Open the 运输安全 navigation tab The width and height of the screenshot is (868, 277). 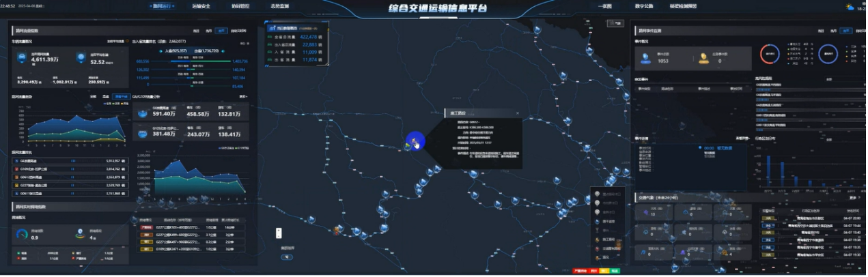pyautogui.click(x=201, y=6)
